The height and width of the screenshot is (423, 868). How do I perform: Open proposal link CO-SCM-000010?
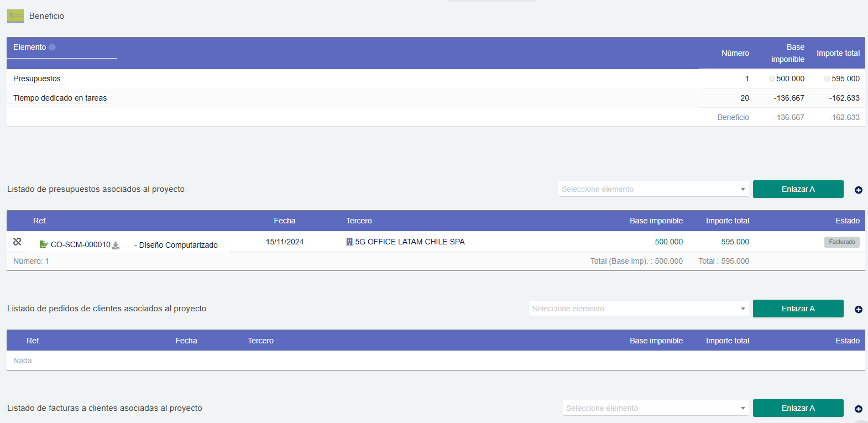point(81,244)
